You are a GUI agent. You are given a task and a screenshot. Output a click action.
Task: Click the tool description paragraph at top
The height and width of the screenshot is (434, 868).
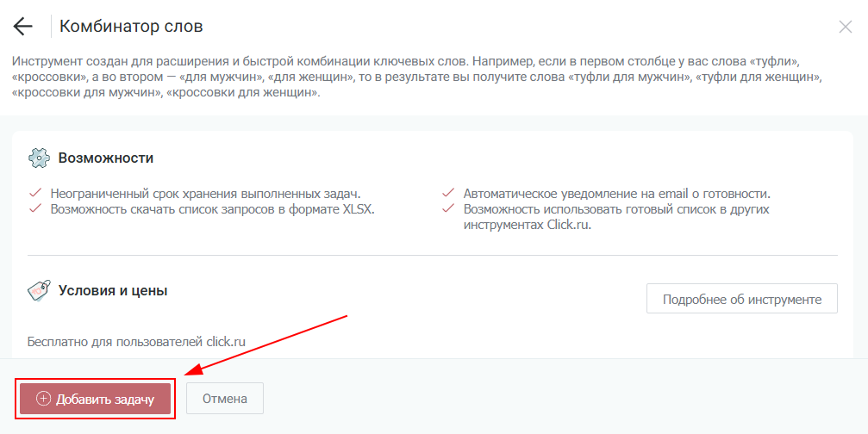[414, 77]
